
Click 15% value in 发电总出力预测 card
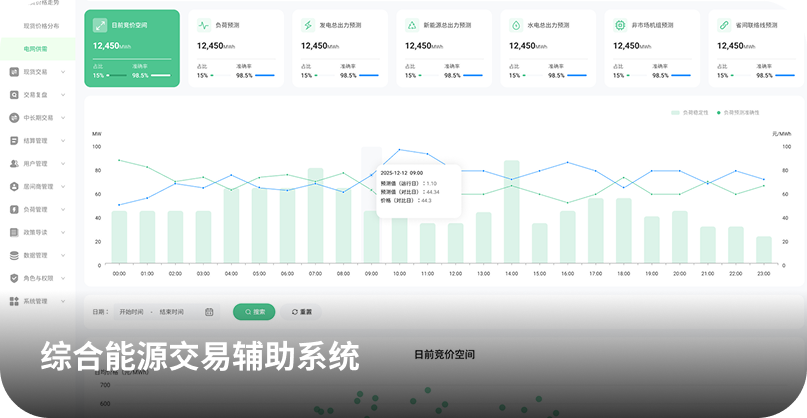pyautogui.click(x=306, y=76)
